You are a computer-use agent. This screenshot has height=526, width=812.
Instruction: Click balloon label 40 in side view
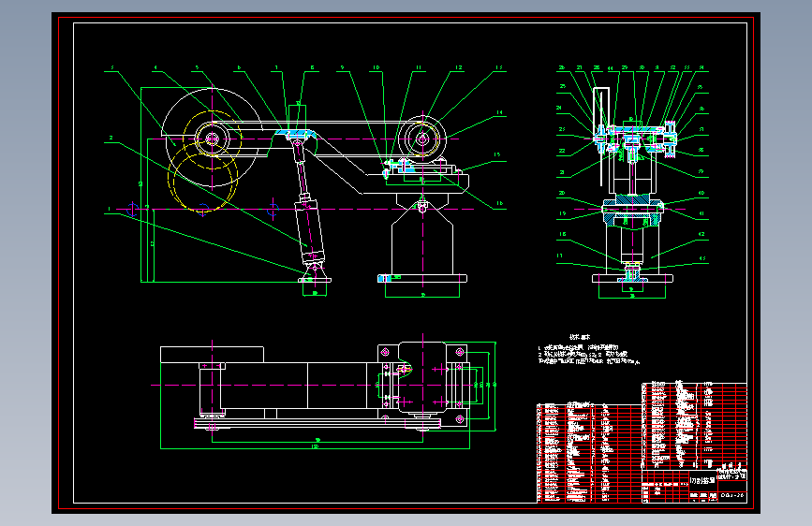pyautogui.click(x=701, y=193)
